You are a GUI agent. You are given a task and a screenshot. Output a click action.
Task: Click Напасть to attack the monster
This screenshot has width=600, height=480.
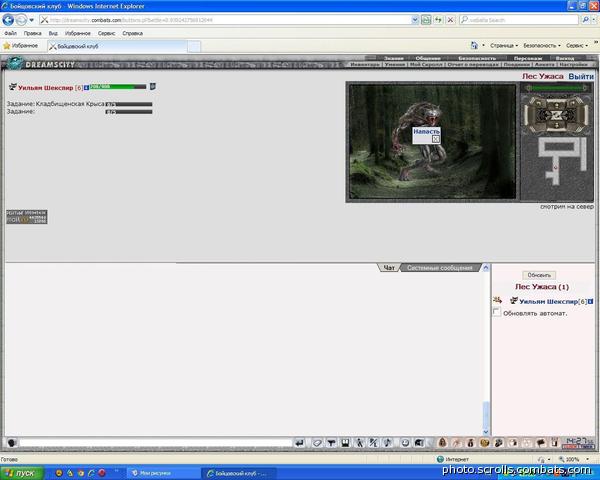click(426, 131)
